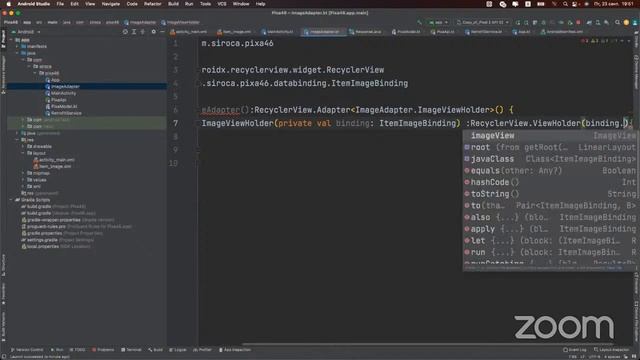The image size is (640, 360).
Task: Select MainActivity in project tree
Action: tap(63, 93)
